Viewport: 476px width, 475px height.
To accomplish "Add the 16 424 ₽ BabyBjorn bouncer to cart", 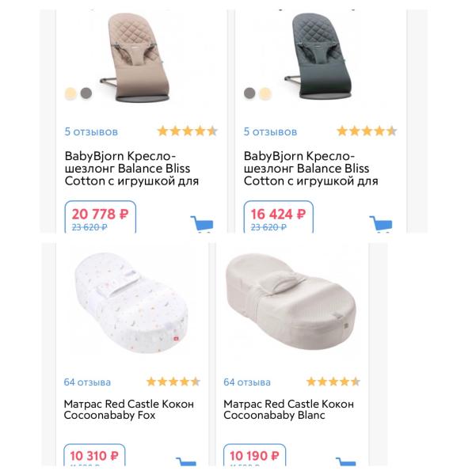I will (381, 223).
